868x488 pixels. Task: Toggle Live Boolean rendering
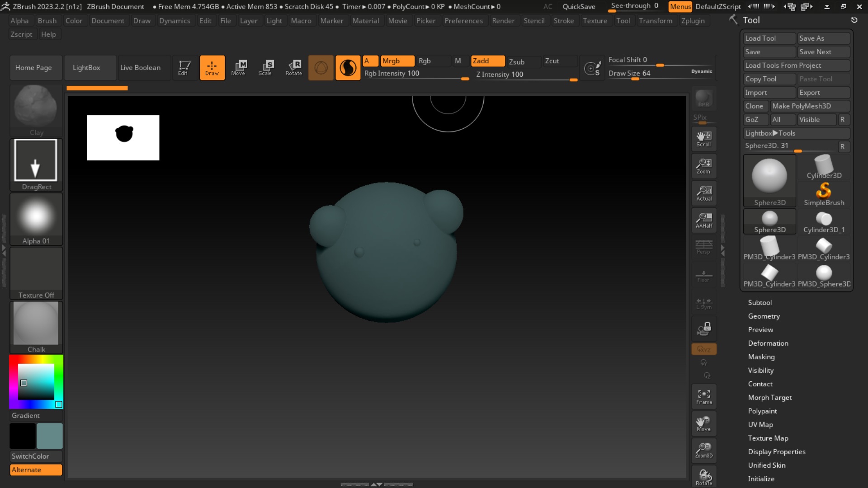(141, 67)
